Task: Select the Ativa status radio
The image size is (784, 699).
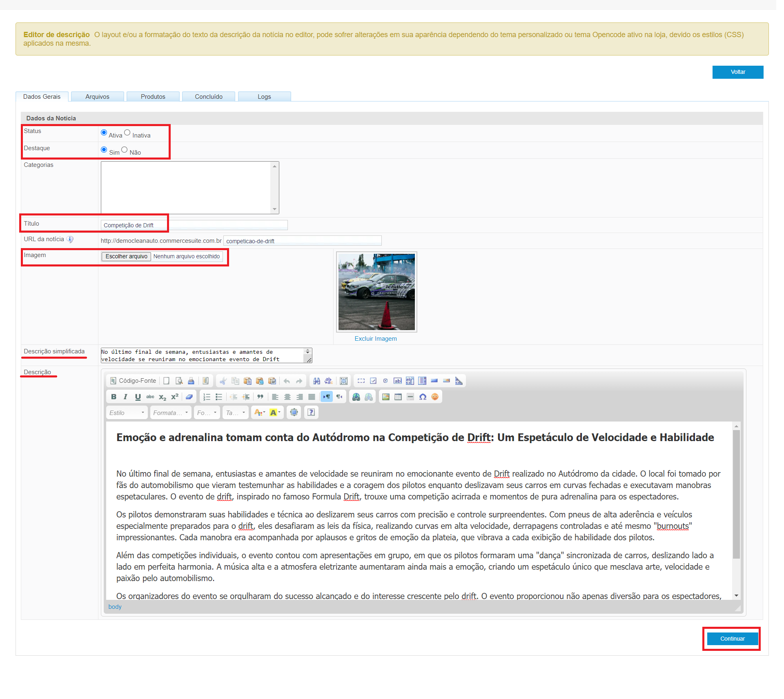Action: click(x=104, y=133)
